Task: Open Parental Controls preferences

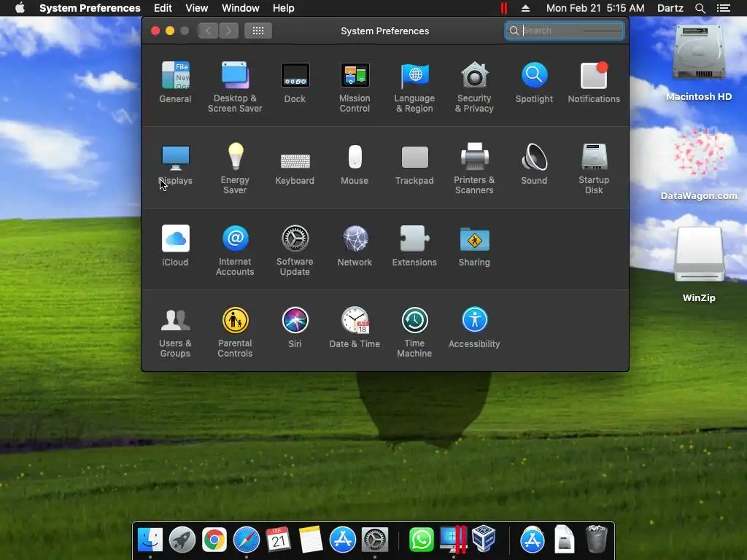Action: (235, 332)
